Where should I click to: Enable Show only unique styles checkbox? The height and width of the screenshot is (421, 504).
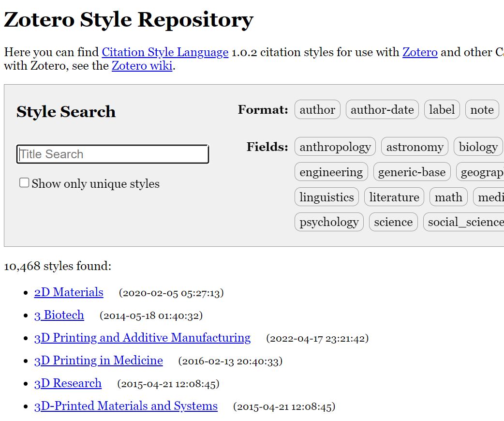click(24, 183)
